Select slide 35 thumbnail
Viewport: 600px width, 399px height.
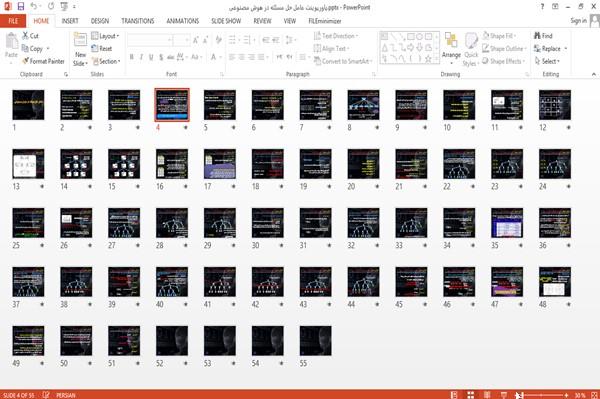(x=507, y=223)
